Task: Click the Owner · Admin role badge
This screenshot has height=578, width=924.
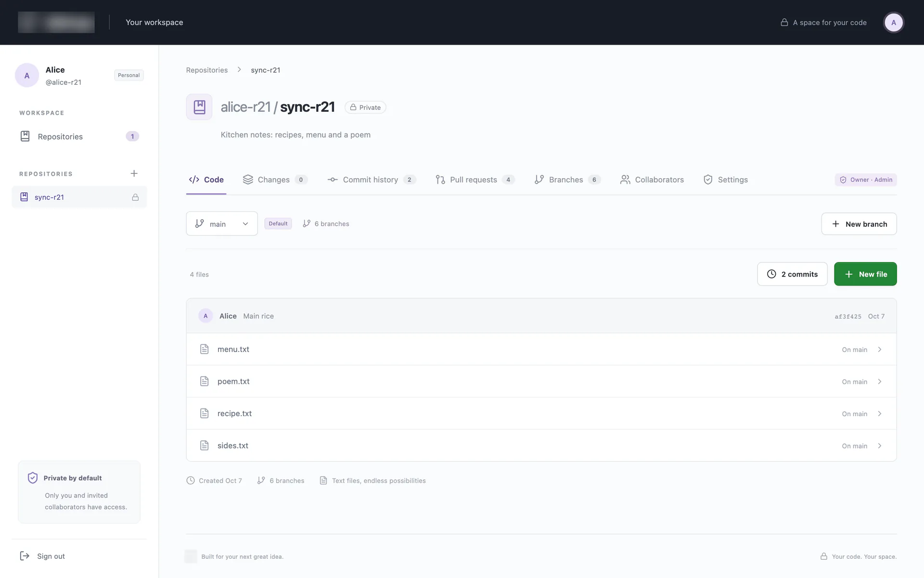Action: click(x=866, y=180)
